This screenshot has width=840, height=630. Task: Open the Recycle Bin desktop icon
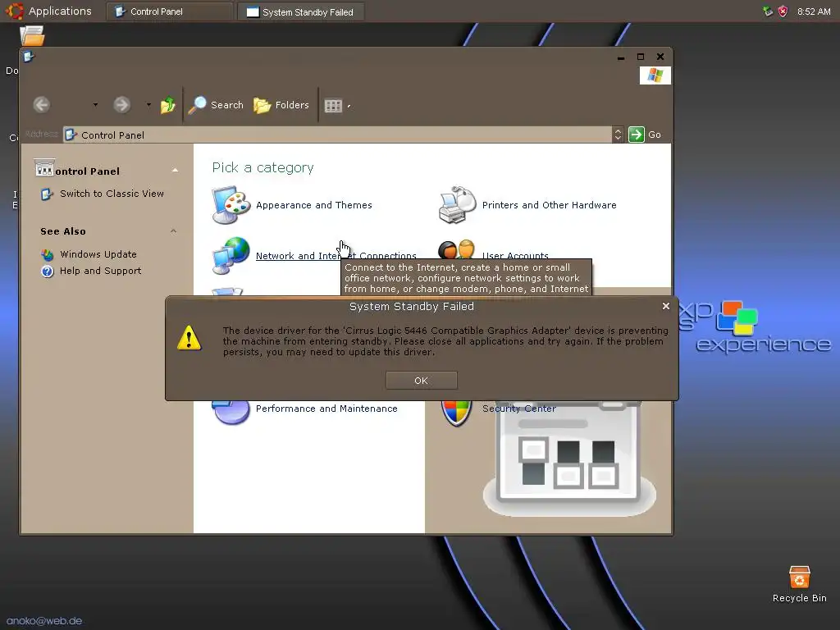click(x=799, y=584)
